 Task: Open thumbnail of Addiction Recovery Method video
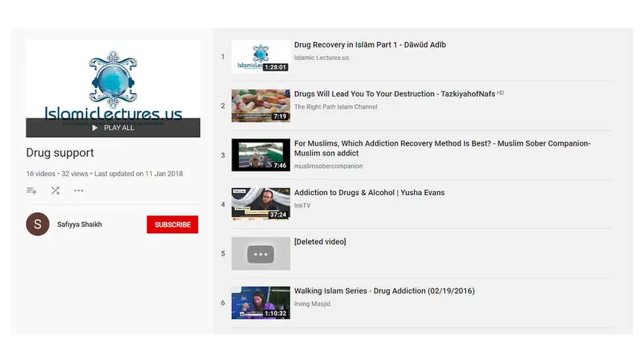click(261, 155)
